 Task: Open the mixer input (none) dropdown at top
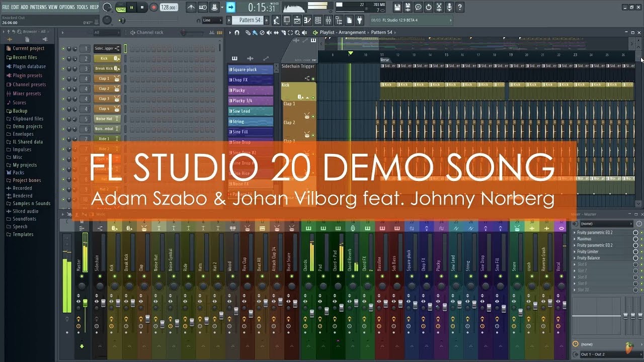(x=606, y=224)
